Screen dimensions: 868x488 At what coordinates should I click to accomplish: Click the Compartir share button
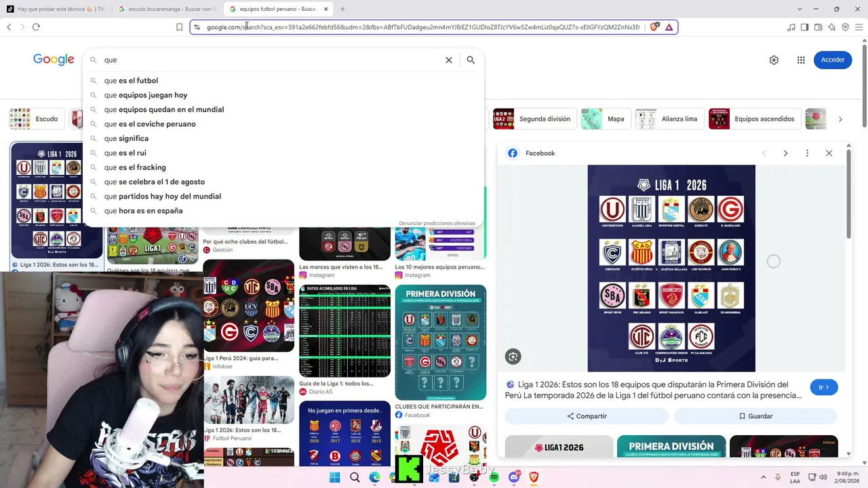[x=587, y=416]
